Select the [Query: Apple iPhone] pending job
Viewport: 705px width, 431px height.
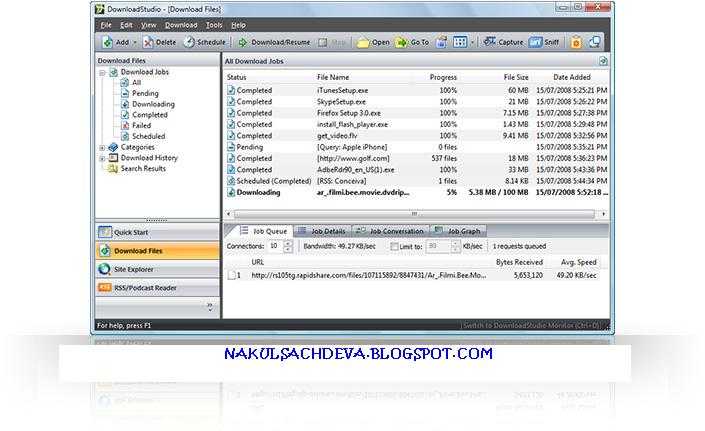coord(417,147)
